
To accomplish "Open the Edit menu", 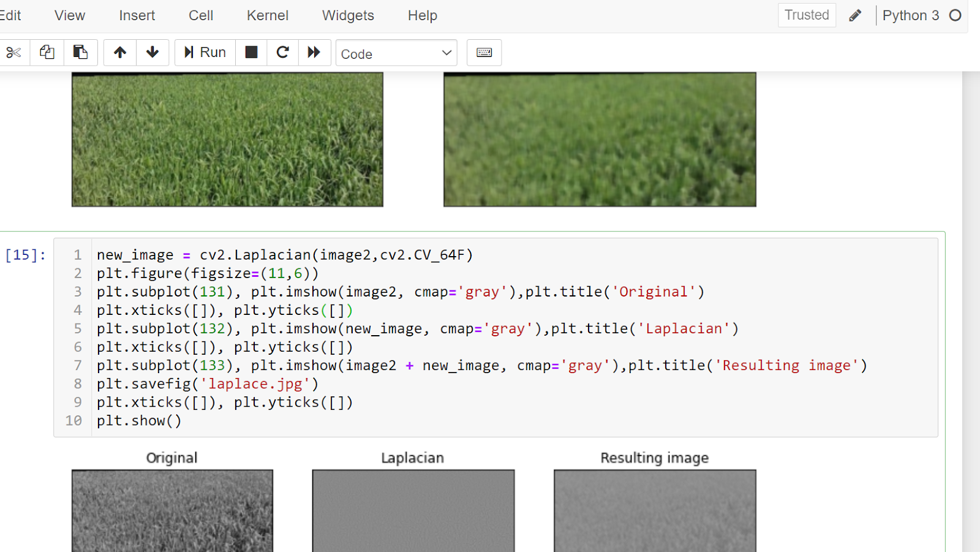I will (x=10, y=15).
